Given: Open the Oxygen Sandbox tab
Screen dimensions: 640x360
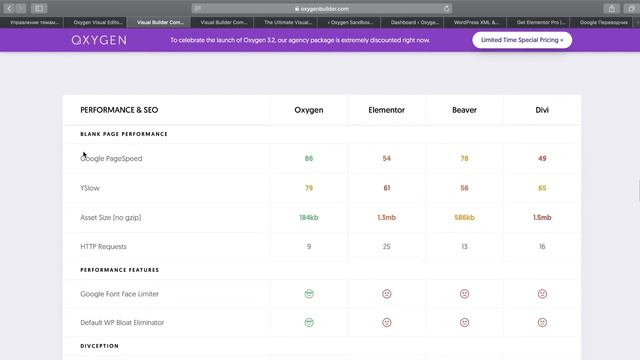Looking at the screenshot, I should pyautogui.click(x=350, y=22).
